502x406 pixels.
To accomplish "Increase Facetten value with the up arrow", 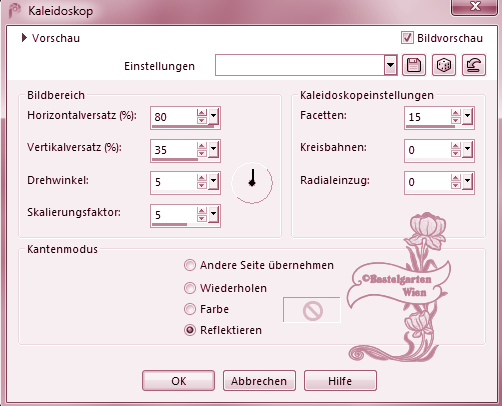I will (456, 113).
